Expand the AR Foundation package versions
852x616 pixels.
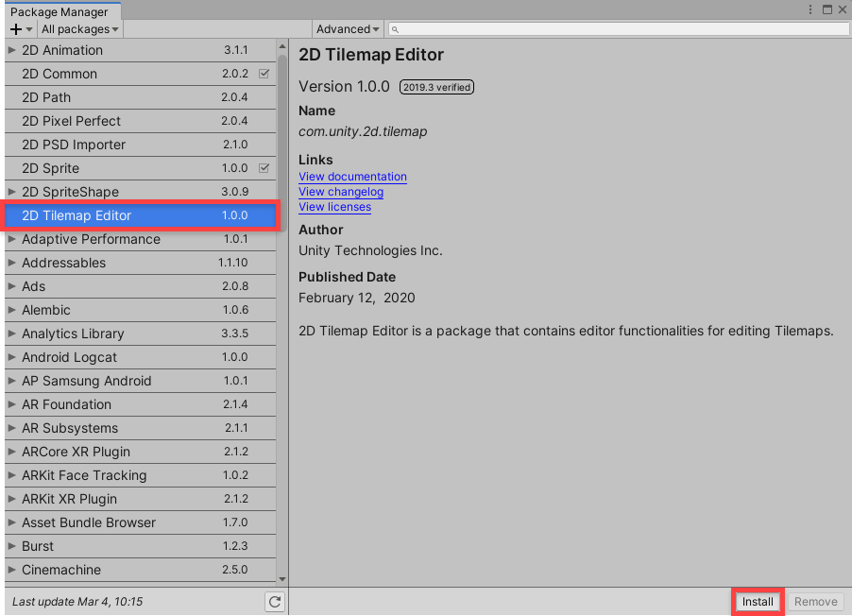click(x=12, y=404)
